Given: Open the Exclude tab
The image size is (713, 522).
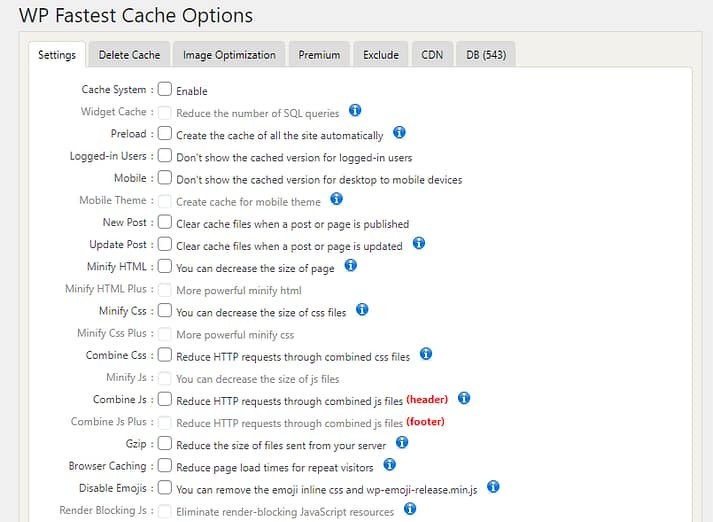Looking at the screenshot, I should [x=381, y=55].
